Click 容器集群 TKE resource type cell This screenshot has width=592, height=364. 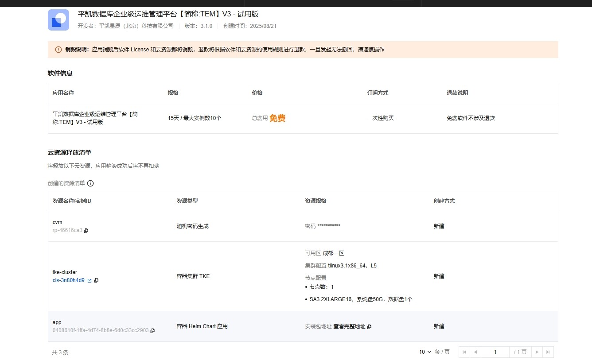[193, 276]
